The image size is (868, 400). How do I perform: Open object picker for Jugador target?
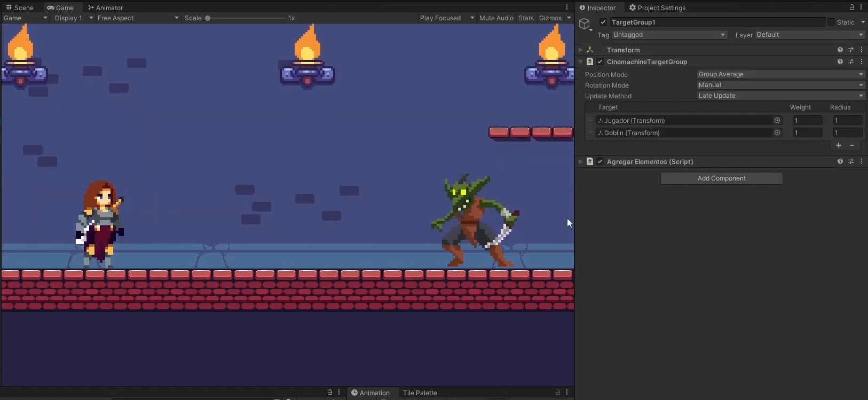pos(777,120)
